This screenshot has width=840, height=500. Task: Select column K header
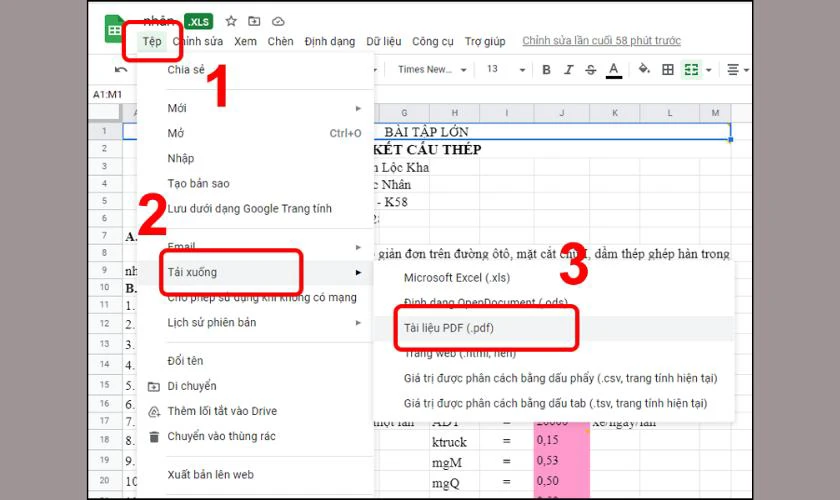(x=614, y=113)
